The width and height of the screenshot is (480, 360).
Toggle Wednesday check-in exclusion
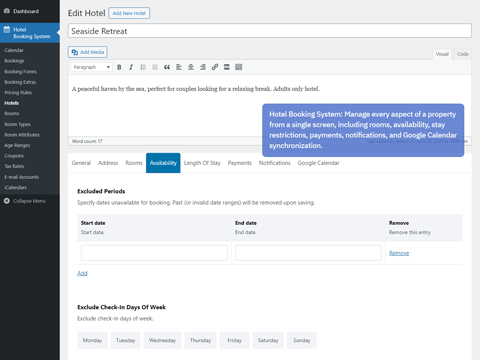162,340
